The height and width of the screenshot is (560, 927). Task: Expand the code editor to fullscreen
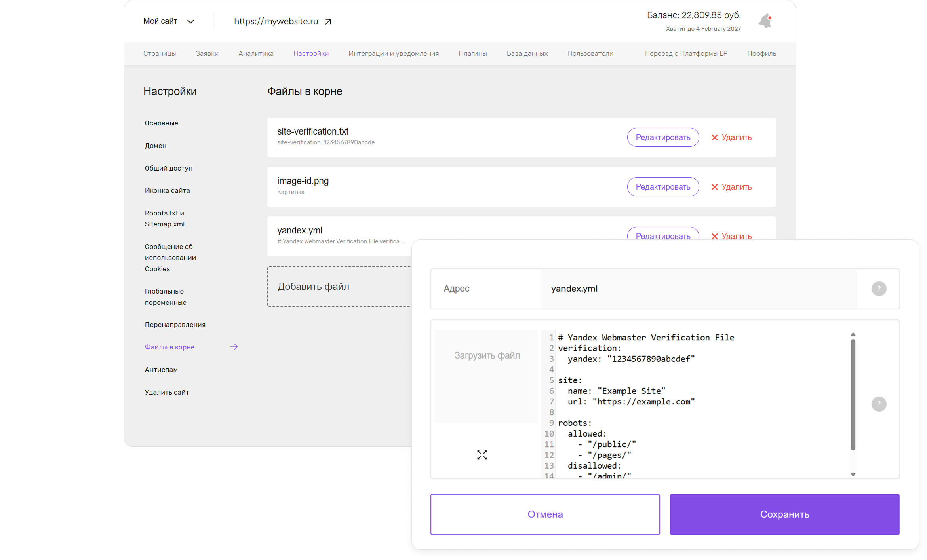tap(482, 455)
